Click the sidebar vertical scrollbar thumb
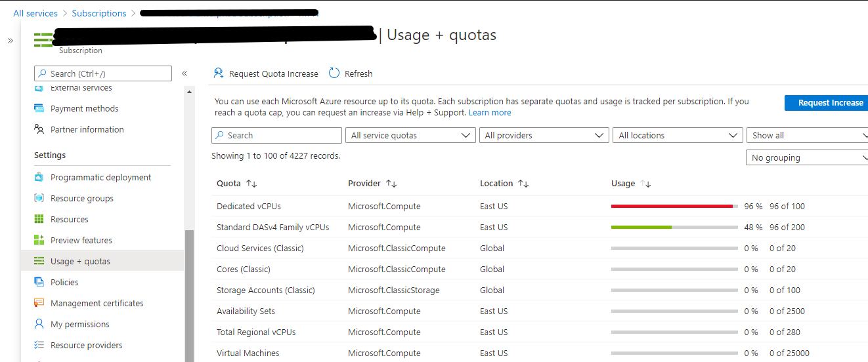Image resolution: width=868 pixels, height=362 pixels. [x=190, y=295]
